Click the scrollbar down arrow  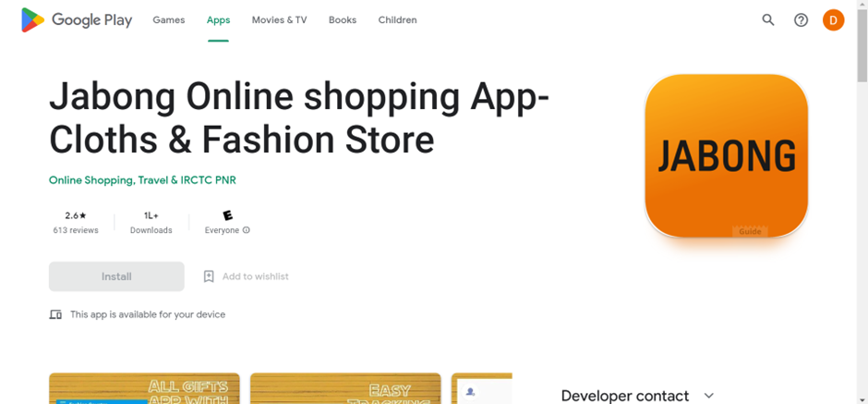pyautogui.click(x=862, y=399)
